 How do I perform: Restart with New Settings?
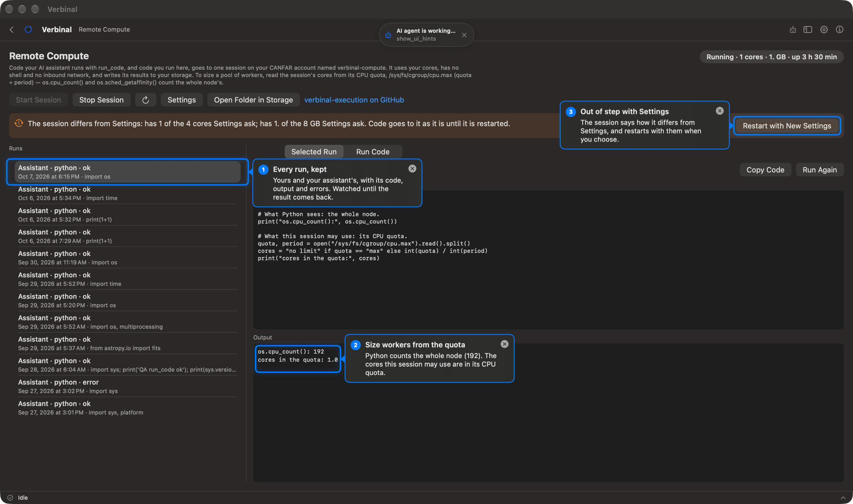coord(787,126)
